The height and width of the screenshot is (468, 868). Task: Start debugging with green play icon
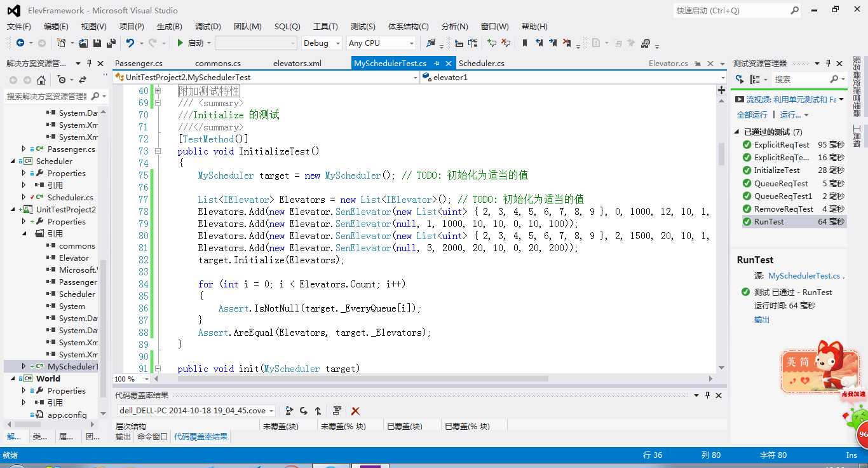[180, 43]
